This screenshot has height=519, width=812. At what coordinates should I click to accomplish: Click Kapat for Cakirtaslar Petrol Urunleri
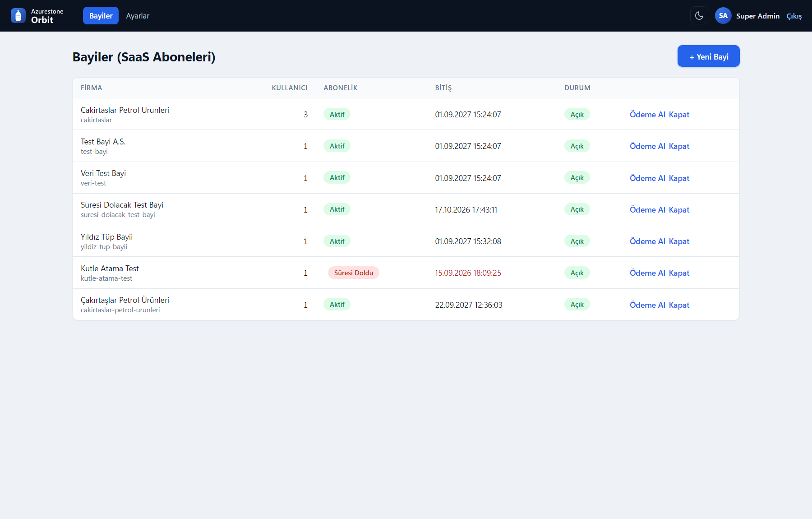coord(679,115)
